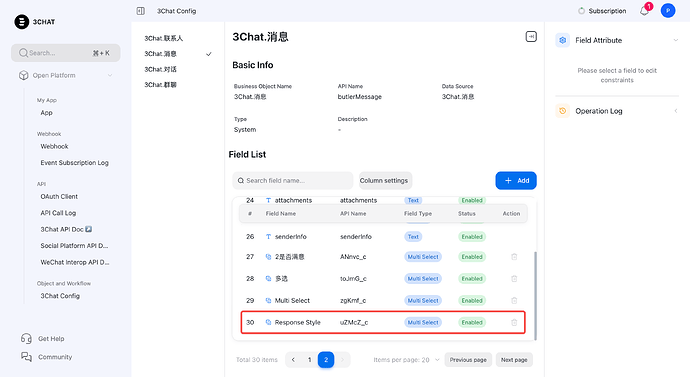Viewport: 690px width, 377px height.
Task: Click the Subscription button
Action: click(602, 11)
